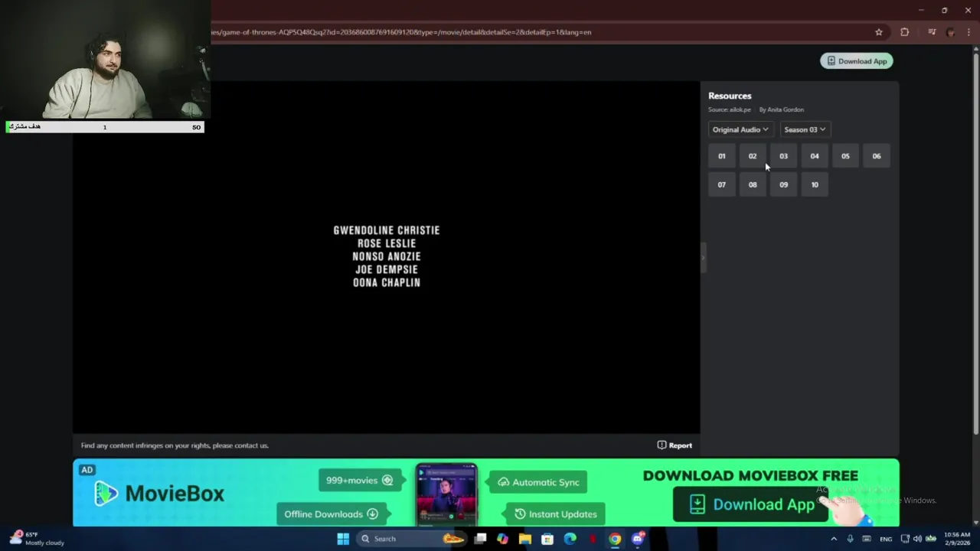Click the 999+movies badge in the ad
Screen dimensions: 980x551
coord(360,481)
